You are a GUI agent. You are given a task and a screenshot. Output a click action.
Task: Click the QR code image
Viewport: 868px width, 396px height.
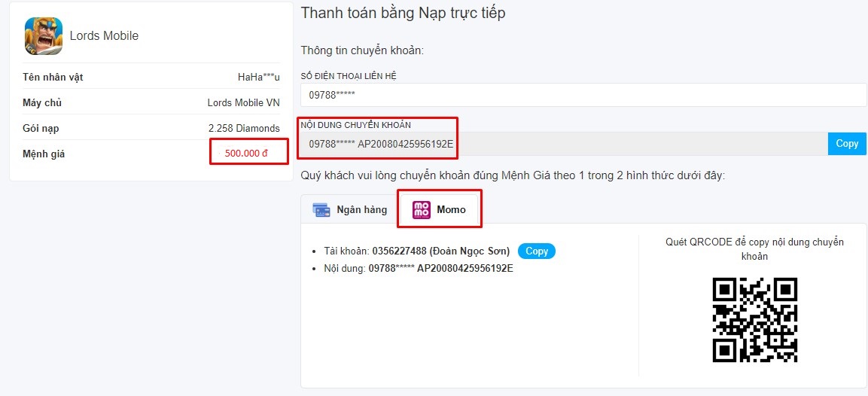(755, 319)
